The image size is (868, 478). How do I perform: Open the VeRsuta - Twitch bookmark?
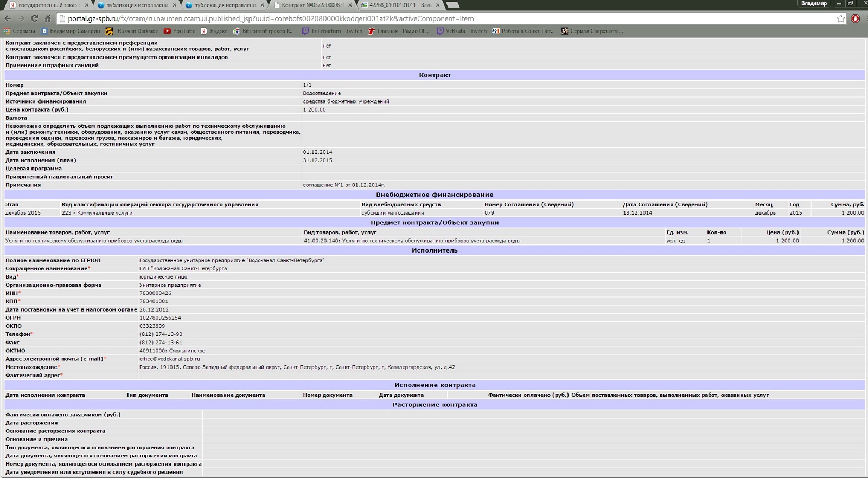(x=462, y=31)
